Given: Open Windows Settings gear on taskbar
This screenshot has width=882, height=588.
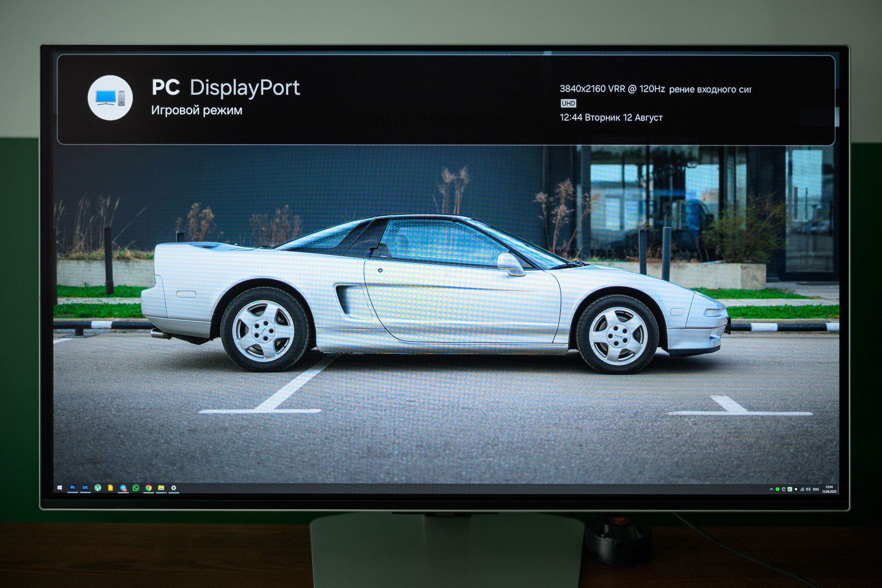Looking at the screenshot, I should 174,488.
